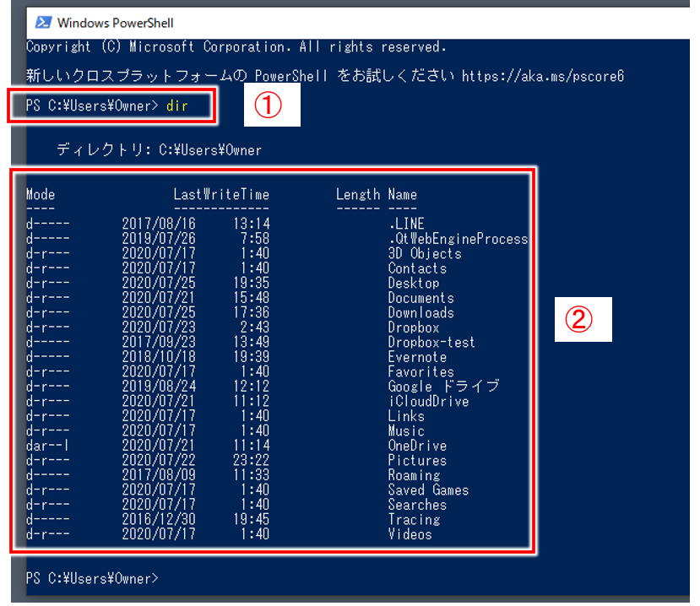
Task: Click the "Windows PowerShell" window title
Action: click(115, 23)
